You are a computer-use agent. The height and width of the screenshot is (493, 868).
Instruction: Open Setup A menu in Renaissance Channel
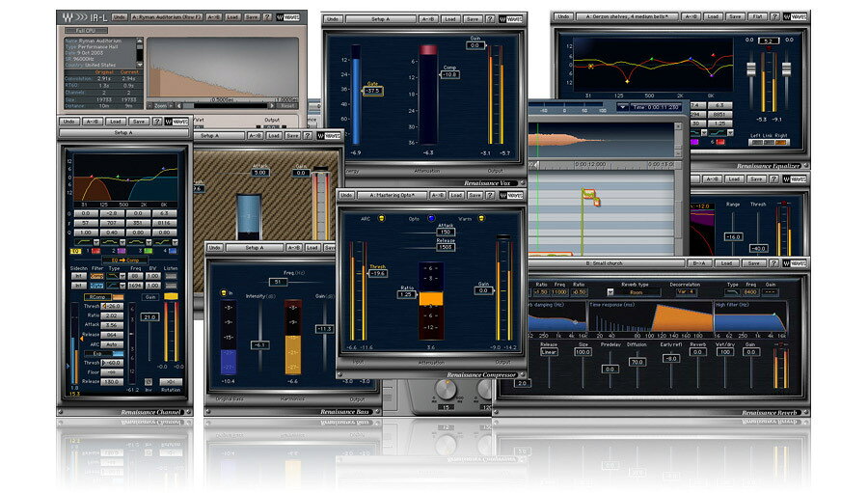124,133
